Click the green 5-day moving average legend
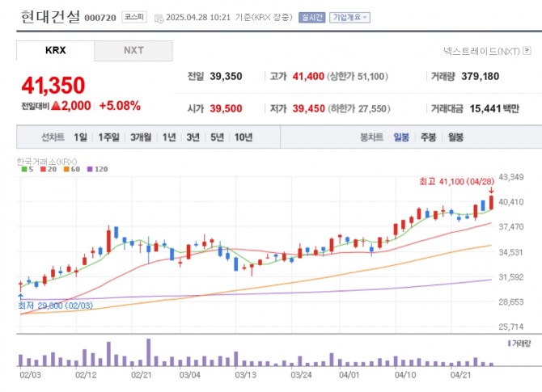 (x=28, y=169)
